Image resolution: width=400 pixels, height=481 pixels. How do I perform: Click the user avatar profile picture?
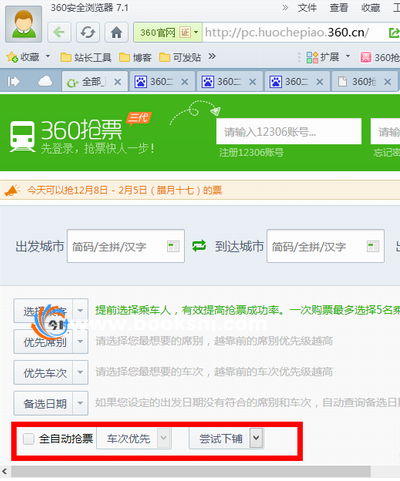tap(23, 24)
